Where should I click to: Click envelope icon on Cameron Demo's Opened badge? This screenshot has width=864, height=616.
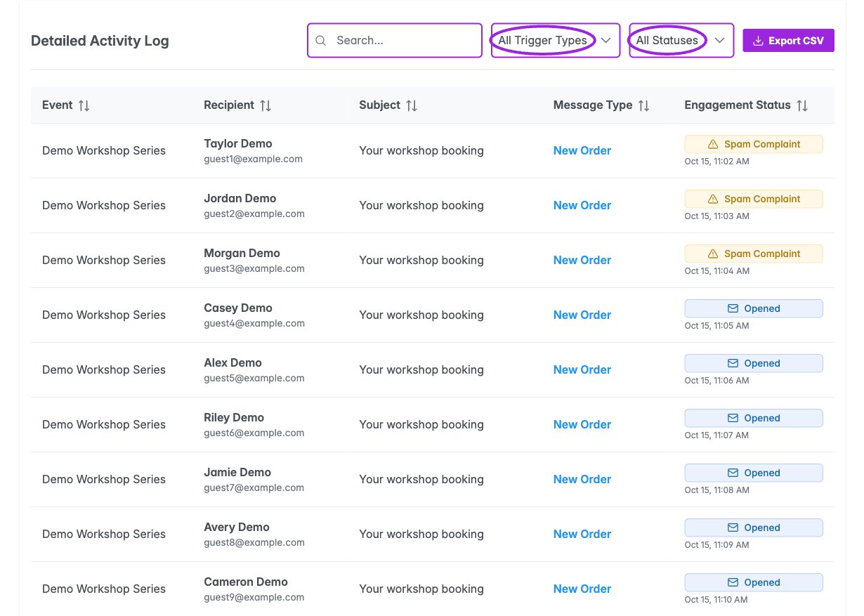tap(733, 582)
